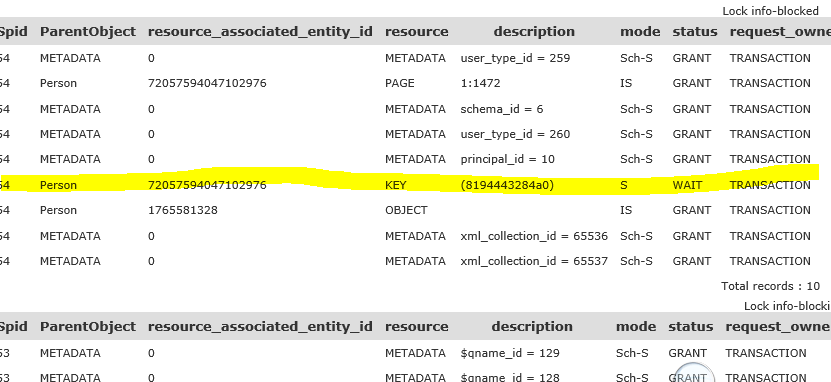Click the status header in the Lock info-blocked table
Viewport: 831px width, 382px height.
(x=695, y=32)
